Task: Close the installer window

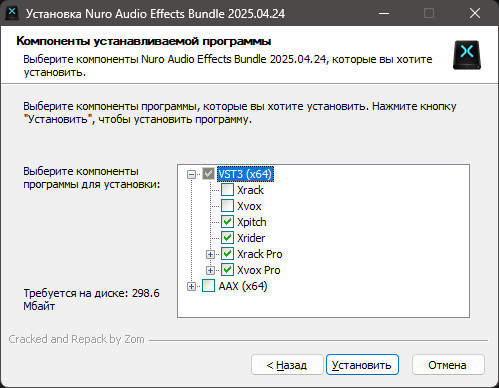Action: (475, 13)
